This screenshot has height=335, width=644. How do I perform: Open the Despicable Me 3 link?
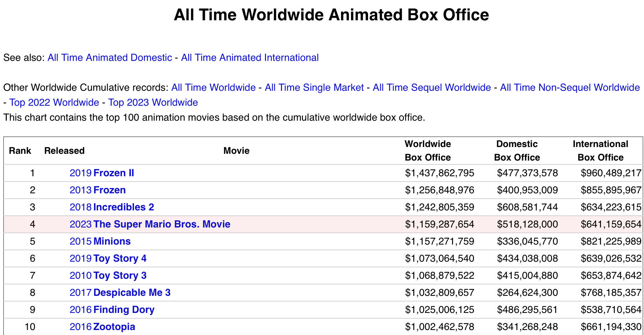(132, 293)
